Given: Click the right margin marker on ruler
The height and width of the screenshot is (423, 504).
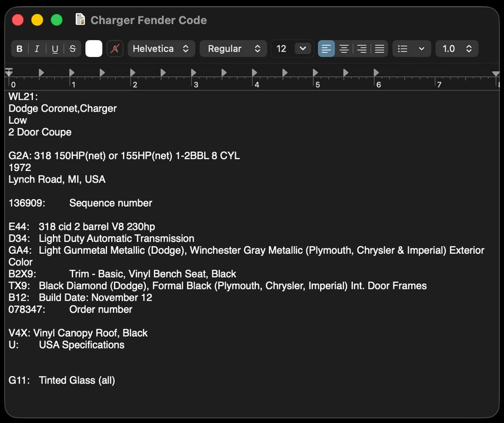Looking at the screenshot, I should 496,73.
